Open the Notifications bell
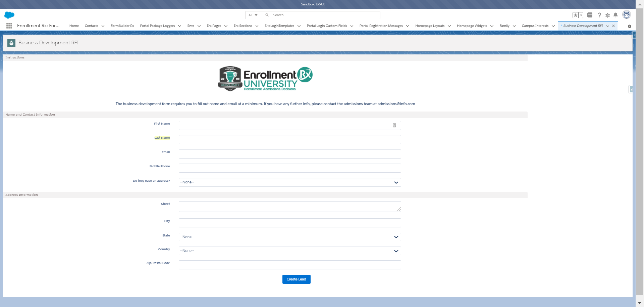Image resolution: width=644 pixels, height=307 pixels. click(x=615, y=15)
